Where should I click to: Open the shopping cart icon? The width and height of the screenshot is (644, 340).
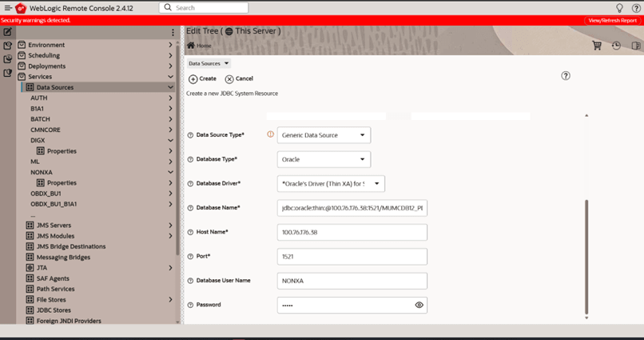tap(597, 46)
